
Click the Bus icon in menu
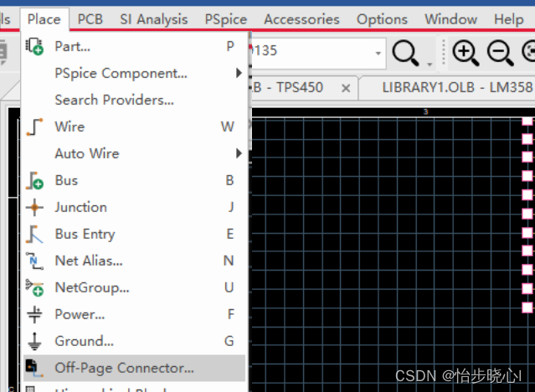tap(34, 181)
